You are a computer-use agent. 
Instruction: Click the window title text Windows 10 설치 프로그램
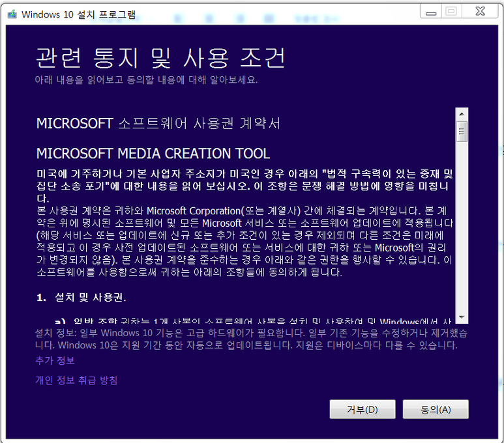click(78, 14)
